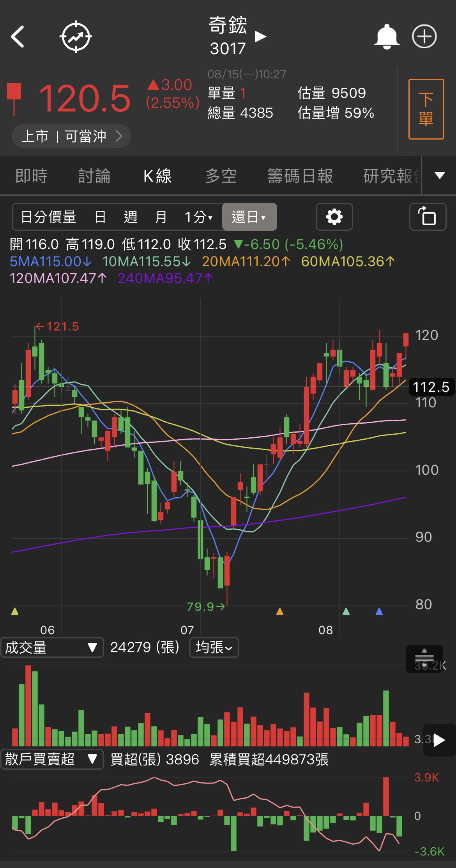Open chart settings gear icon
This screenshot has height=868, width=456.
coord(334,217)
